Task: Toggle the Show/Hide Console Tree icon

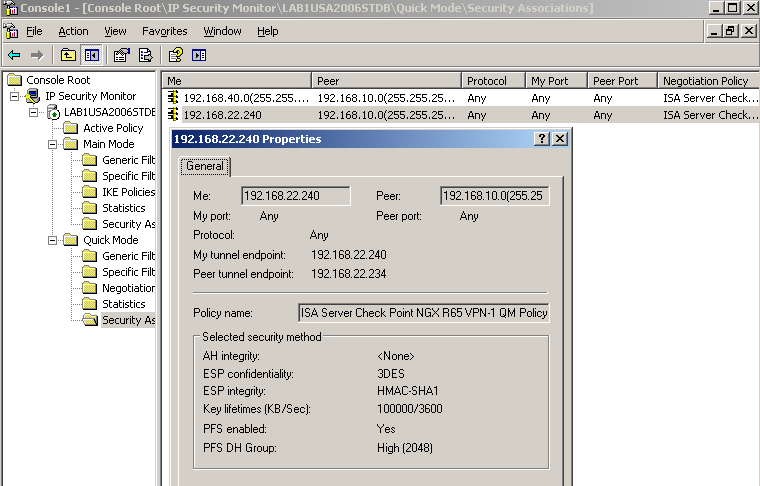Action: (x=92, y=55)
